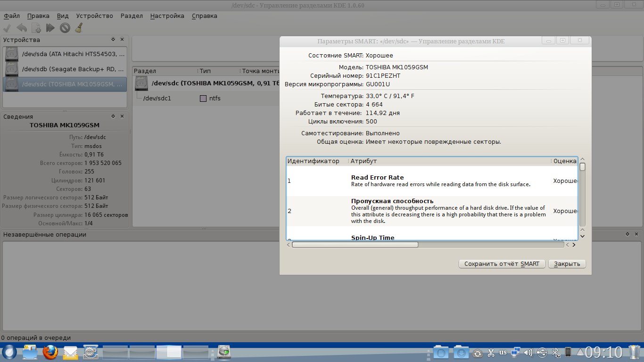Float the Сведения panel with diamond button

pos(113,116)
